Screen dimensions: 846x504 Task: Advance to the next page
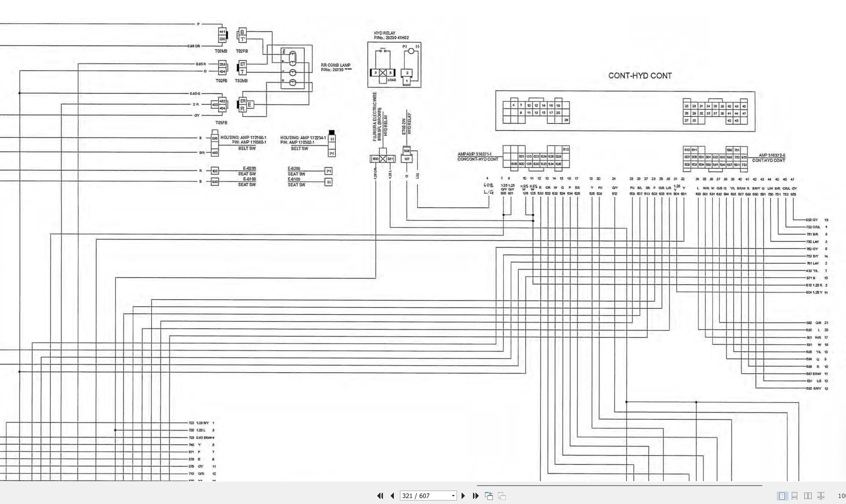463,496
